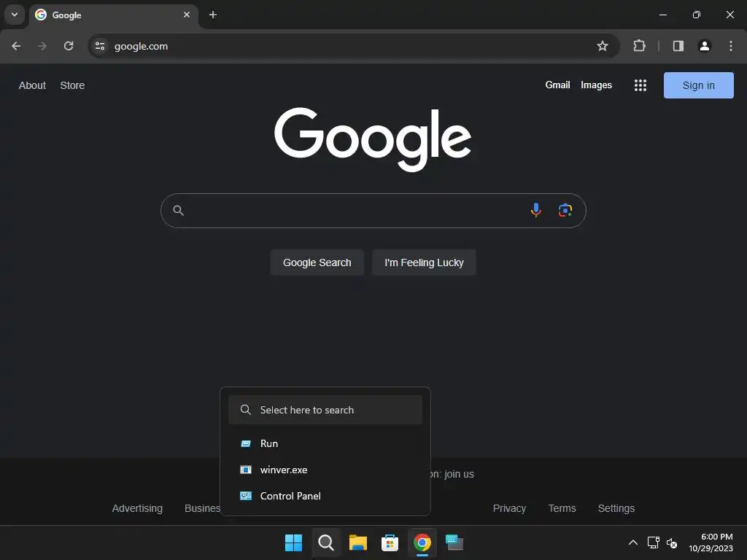Open the Store link

[72, 85]
